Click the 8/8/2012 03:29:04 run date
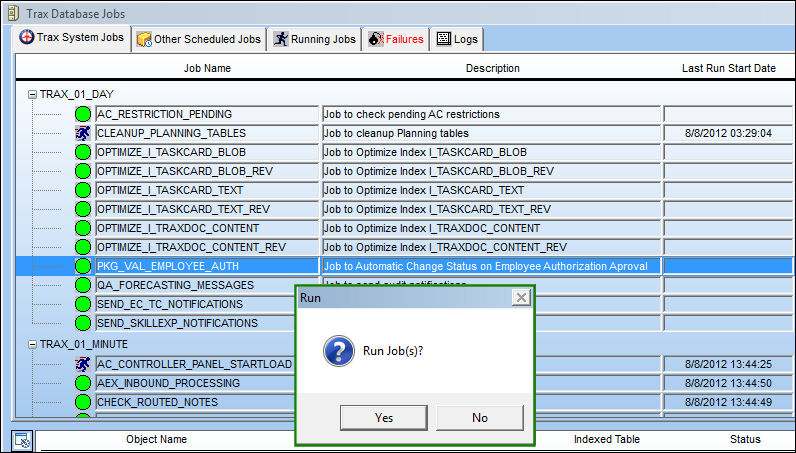The image size is (796, 453). 728,133
